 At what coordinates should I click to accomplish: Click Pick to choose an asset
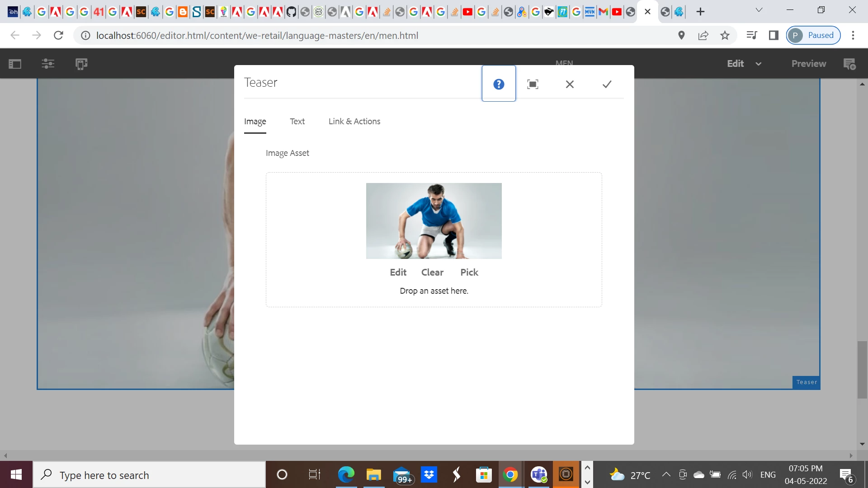(469, 272)
